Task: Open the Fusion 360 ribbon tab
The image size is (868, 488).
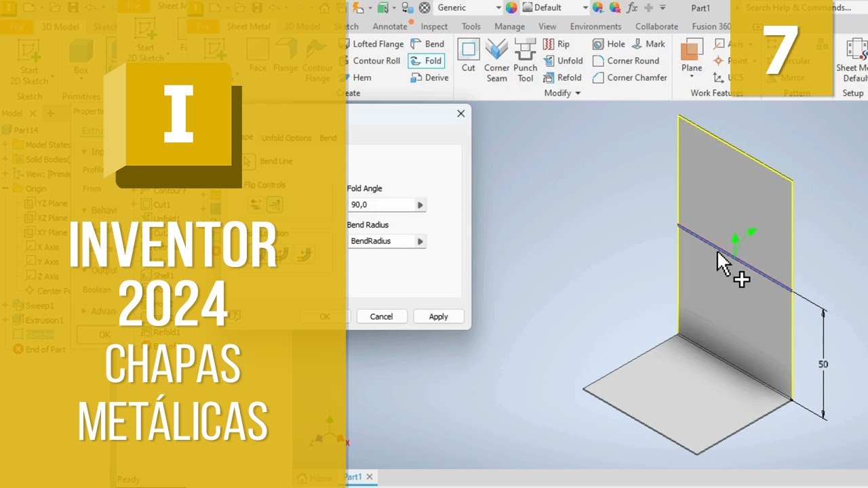Action: coord(711,26)
